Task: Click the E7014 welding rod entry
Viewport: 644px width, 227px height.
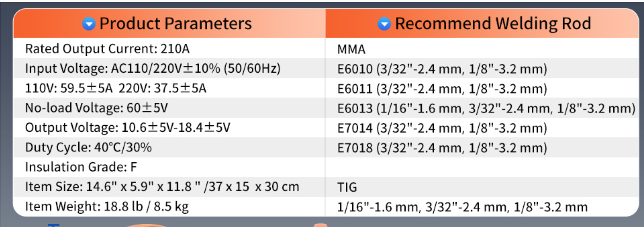Action: (x=442, y=128)
